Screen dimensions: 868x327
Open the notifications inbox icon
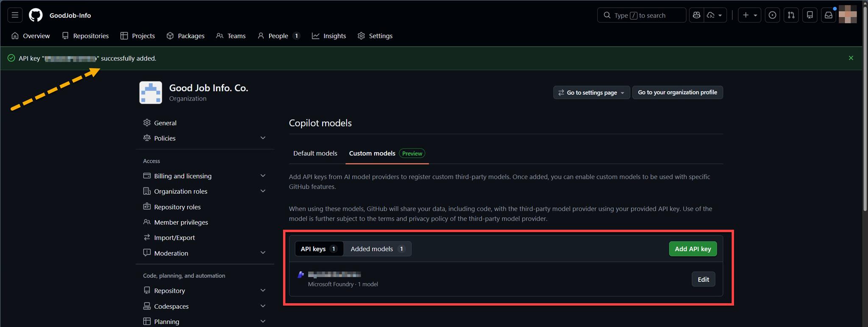[x=828, y=15]
